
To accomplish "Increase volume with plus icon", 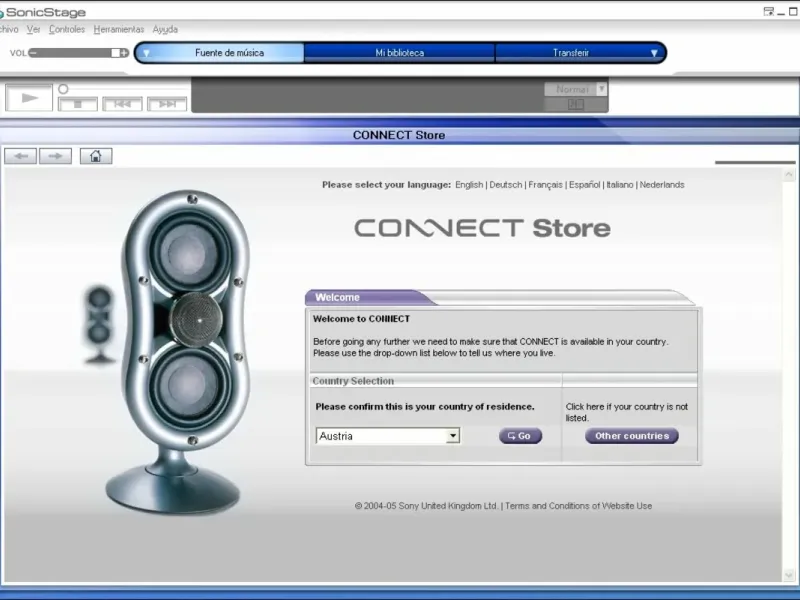I will [x=124, y=53].
